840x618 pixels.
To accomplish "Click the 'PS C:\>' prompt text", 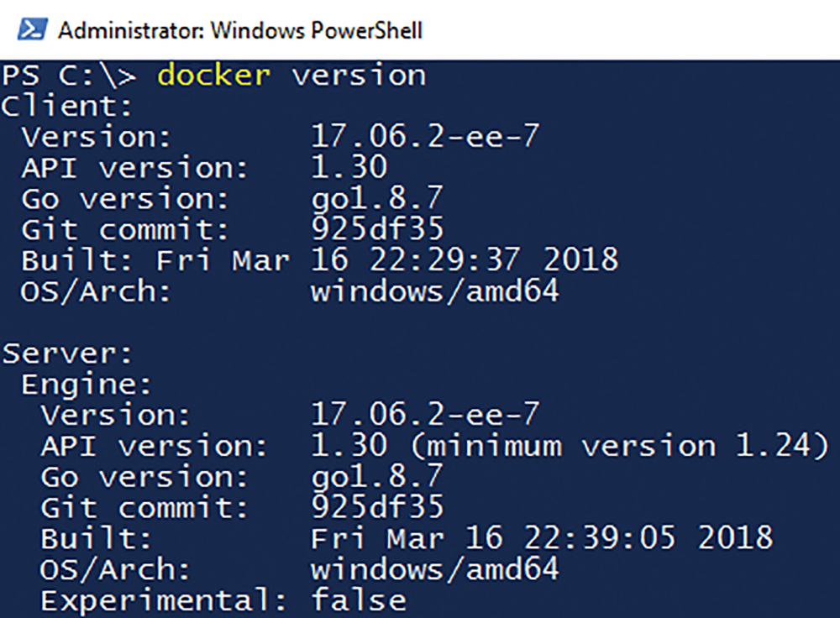I will click(x=69, y=76).
